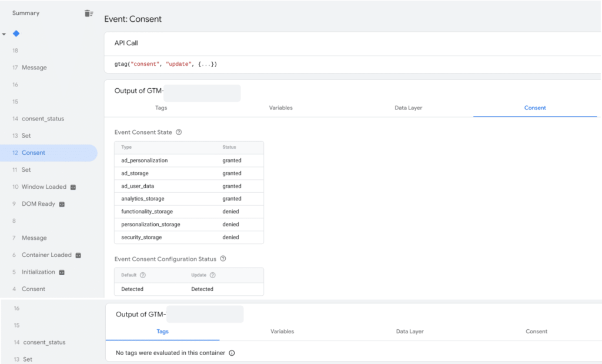Select the Tags tab in second container
Viewport: 602px width, 364px height.
(162, 331)
